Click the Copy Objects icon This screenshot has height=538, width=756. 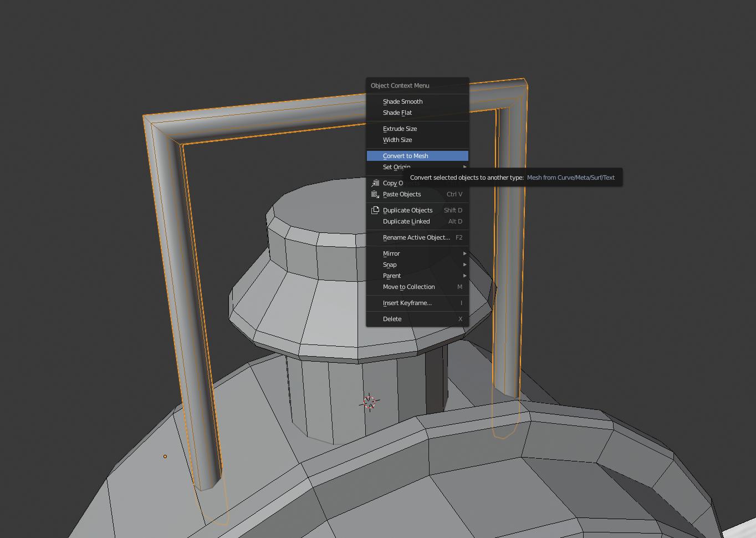click(375, 182)
